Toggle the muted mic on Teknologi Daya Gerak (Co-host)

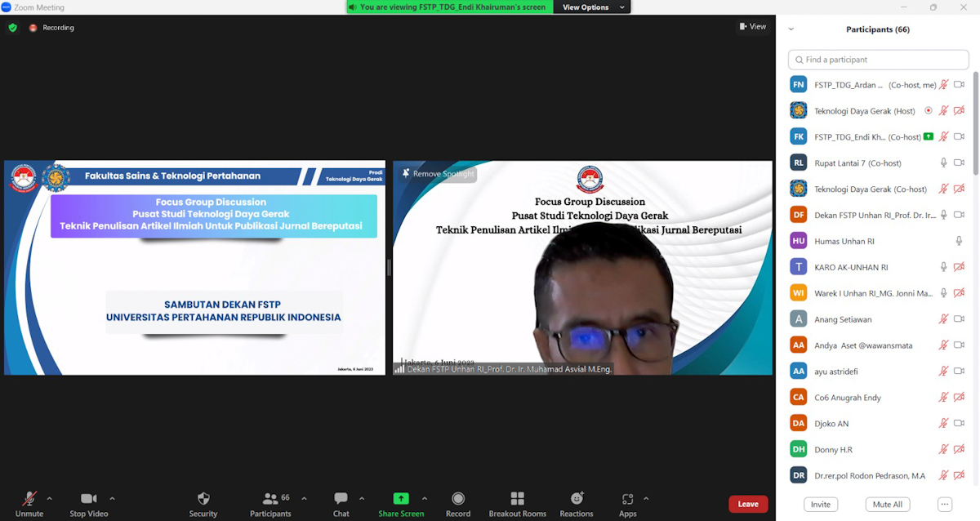(x=944, y=189)
